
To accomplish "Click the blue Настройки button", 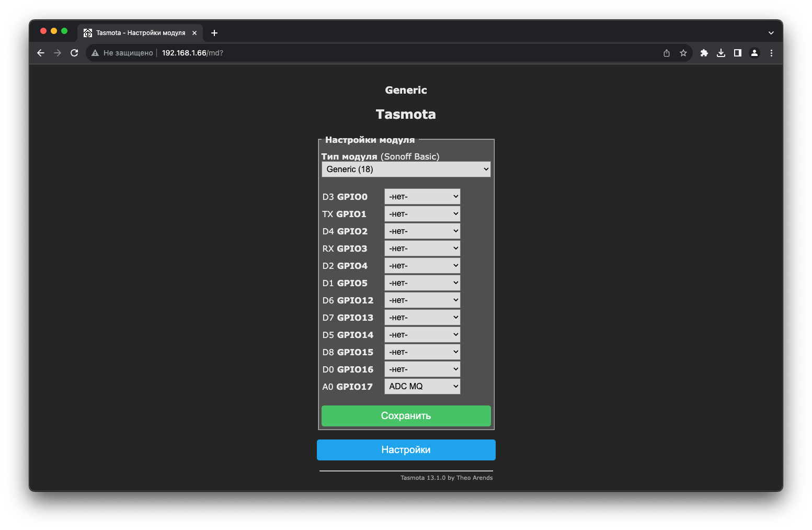I will coord(406,450).
